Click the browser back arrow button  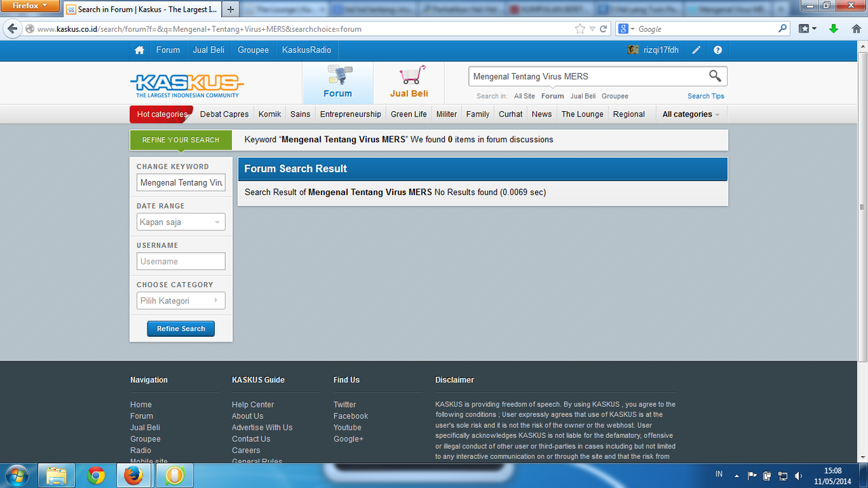click(x=12, y=29)
